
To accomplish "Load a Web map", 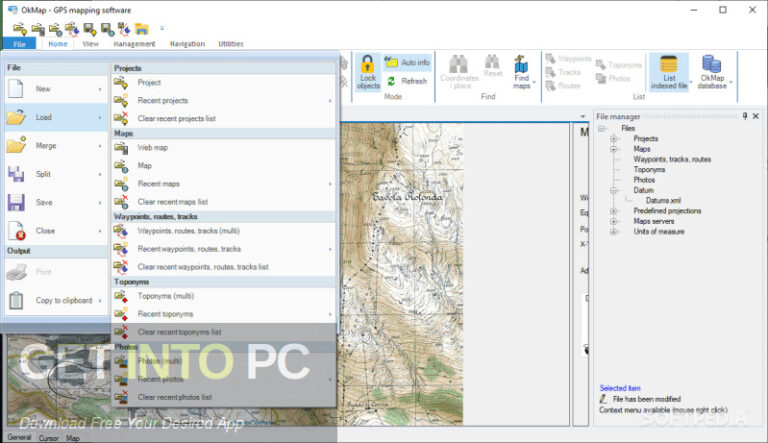I will click(224, 148).
